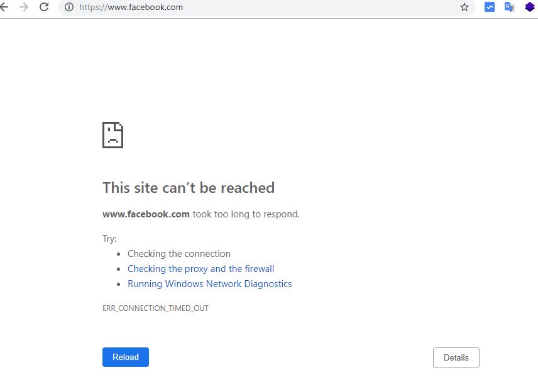This screenshot has width=538, height=392.
Task: Click the page reload icon in the toolbar
Action: click(x=43, y=8)
